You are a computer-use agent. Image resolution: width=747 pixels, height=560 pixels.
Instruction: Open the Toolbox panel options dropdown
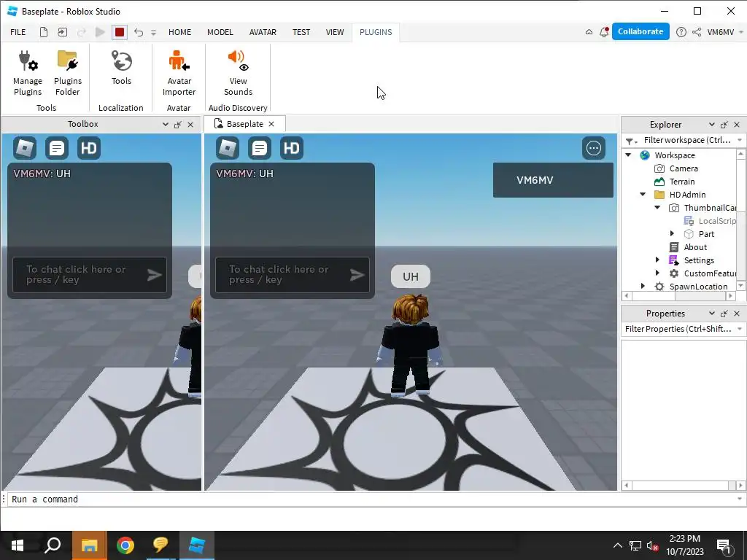coord(166,124)
